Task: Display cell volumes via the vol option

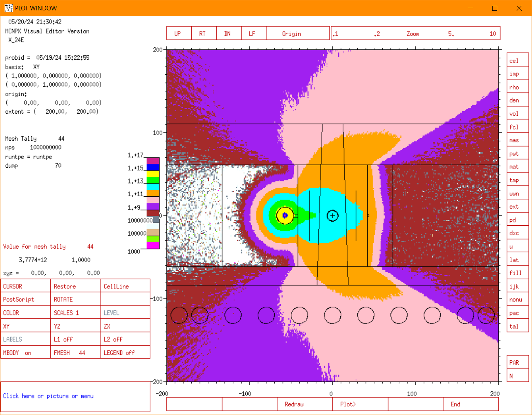Action: (517, 113)
